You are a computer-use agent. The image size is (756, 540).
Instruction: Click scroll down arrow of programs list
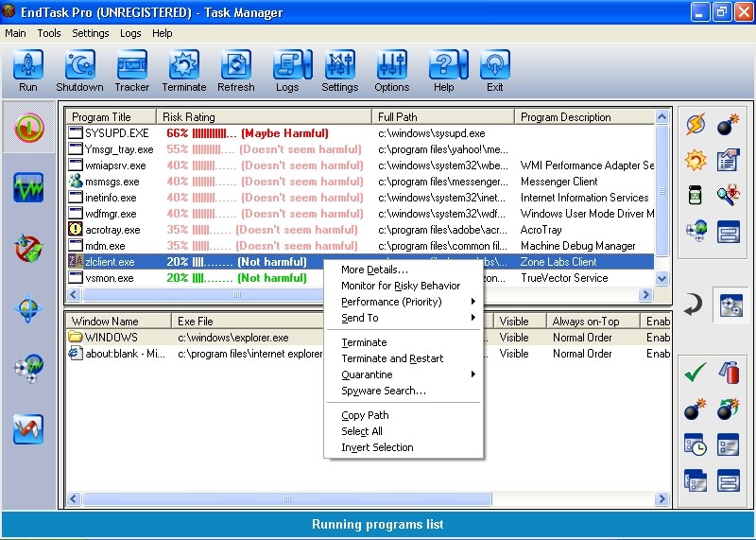coord(662,279)
